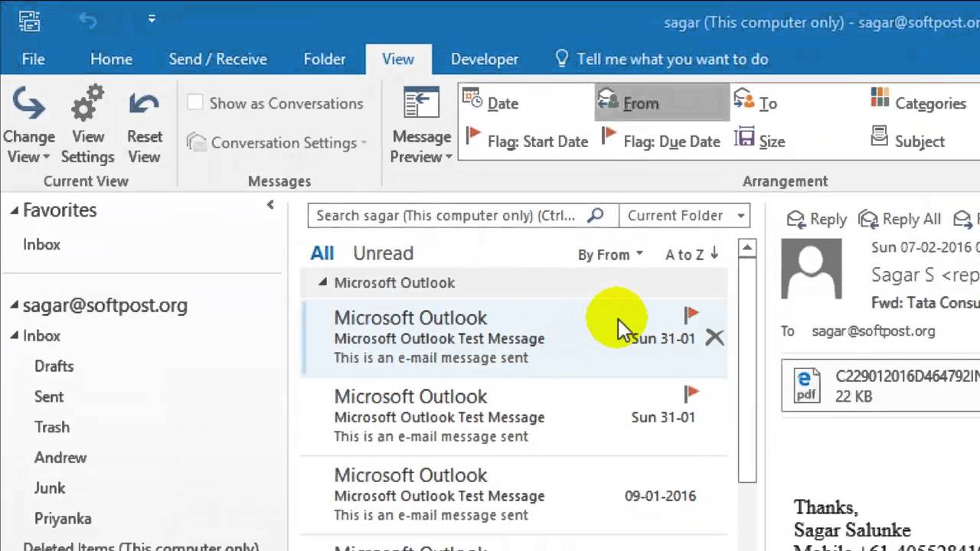
Task: Arrange messages by Subject
Action: point(908,141)
